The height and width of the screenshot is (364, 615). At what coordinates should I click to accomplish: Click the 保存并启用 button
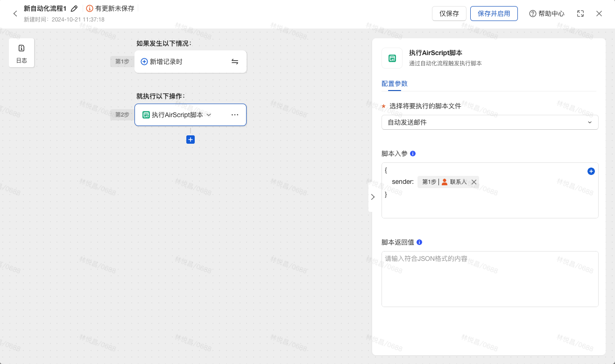tap(494, 14)
